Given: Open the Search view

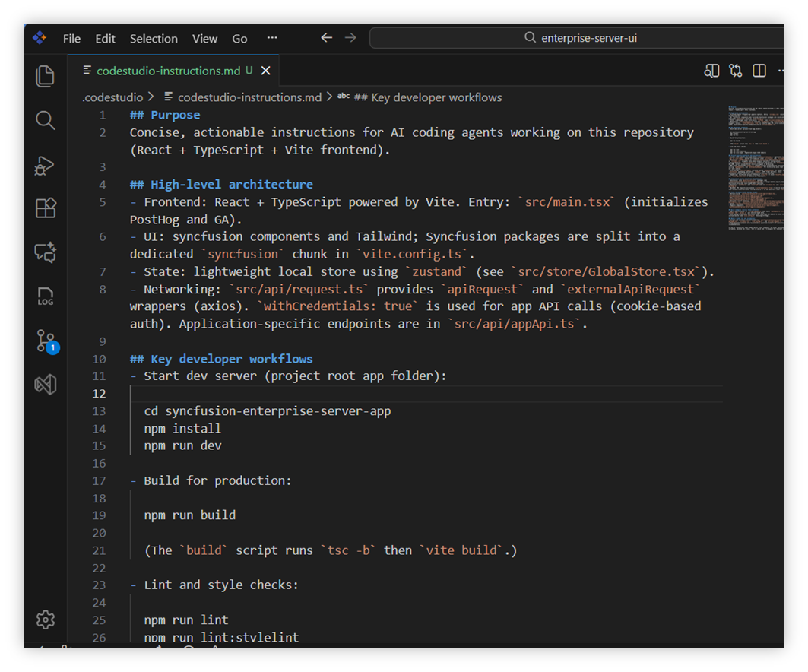Looking at the screenshot, I should pyautogui.click(x=45, y=120).
